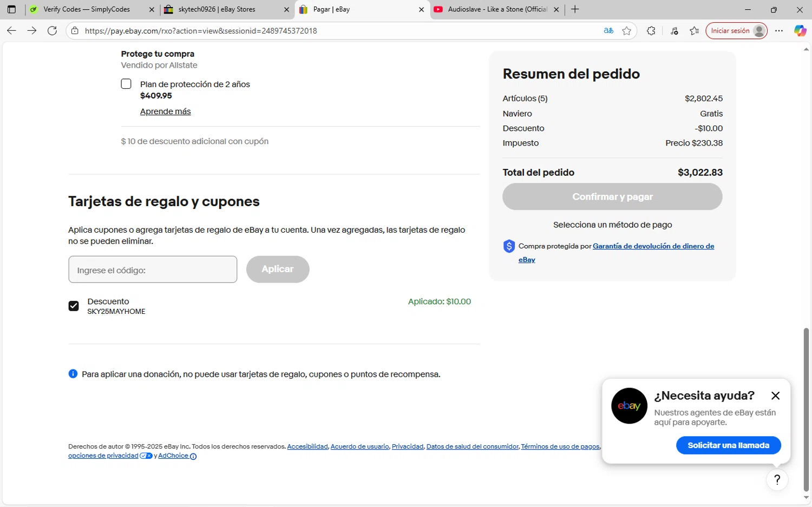Click the SKY25MAYHOME coupon code text
Screen dimensions: 812x507
116,312
